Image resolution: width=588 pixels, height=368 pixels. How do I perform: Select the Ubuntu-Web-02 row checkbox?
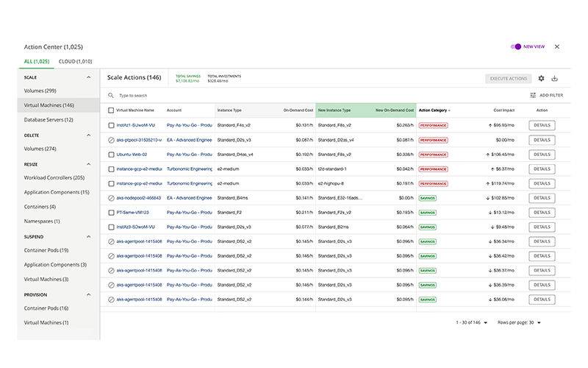pos(111,155)
